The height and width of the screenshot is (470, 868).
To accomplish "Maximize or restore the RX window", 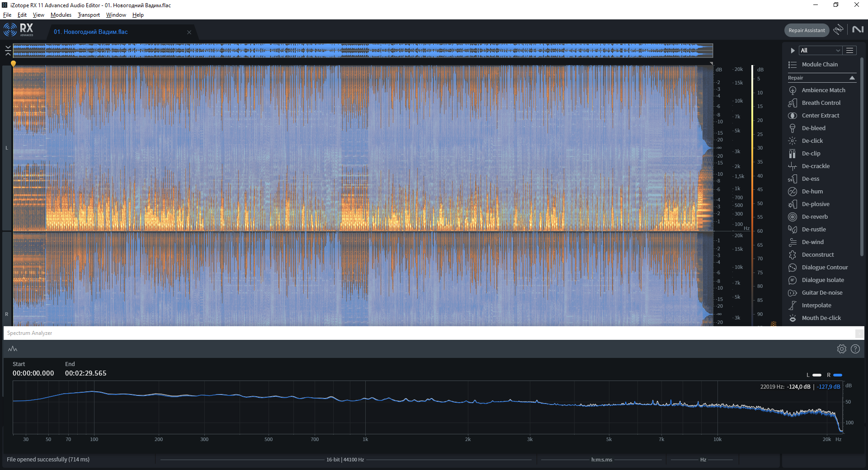I will point(836,5).
